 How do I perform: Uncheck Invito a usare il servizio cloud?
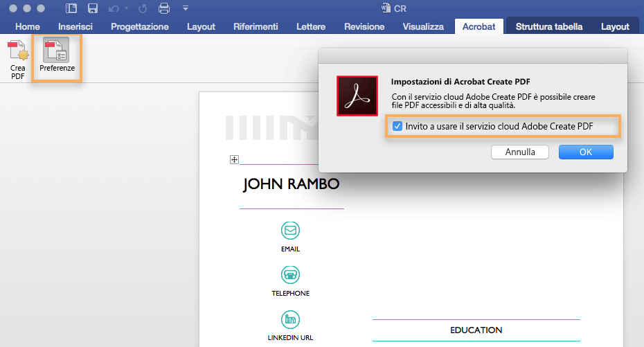397,126
